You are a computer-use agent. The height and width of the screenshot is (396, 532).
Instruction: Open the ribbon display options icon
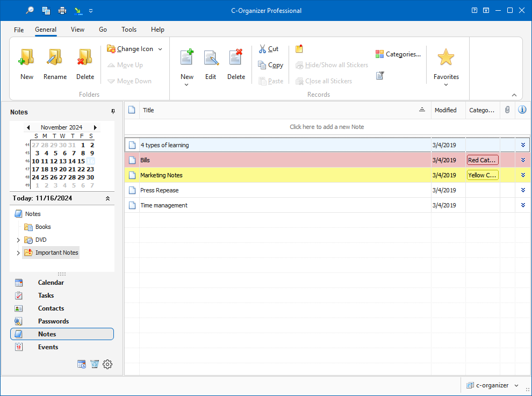click(x=486, y=11)
